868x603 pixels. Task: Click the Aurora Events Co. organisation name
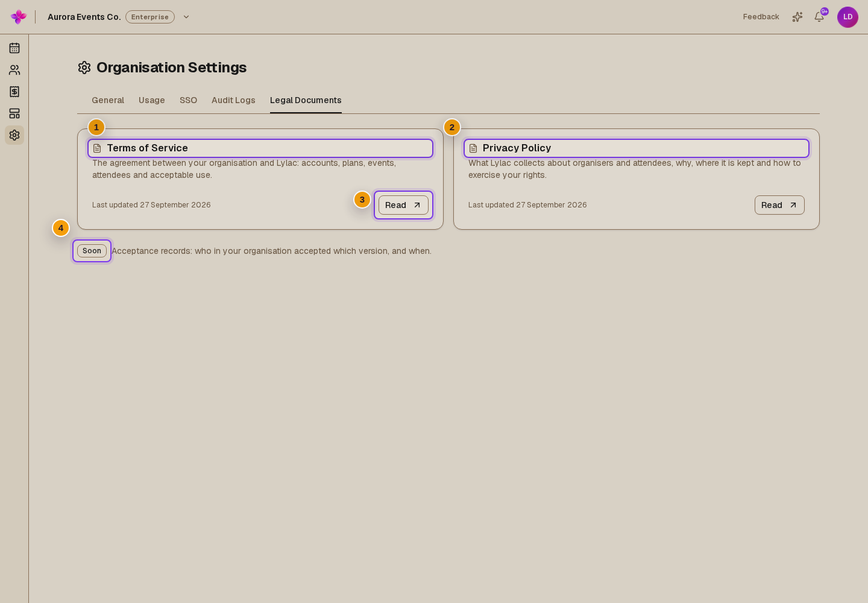[x=84, y=17]
